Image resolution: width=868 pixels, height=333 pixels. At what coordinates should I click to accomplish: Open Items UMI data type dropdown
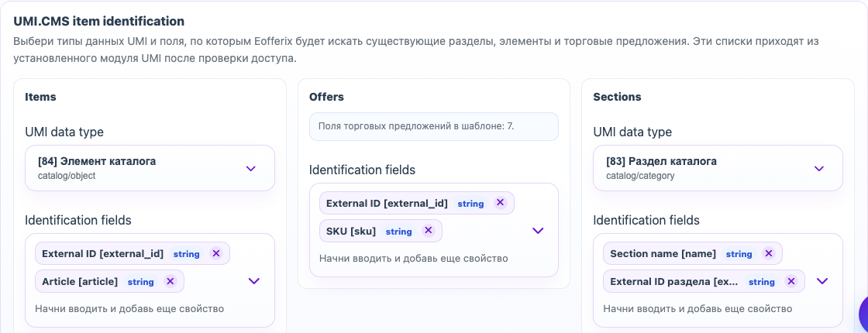pos(150,168)
